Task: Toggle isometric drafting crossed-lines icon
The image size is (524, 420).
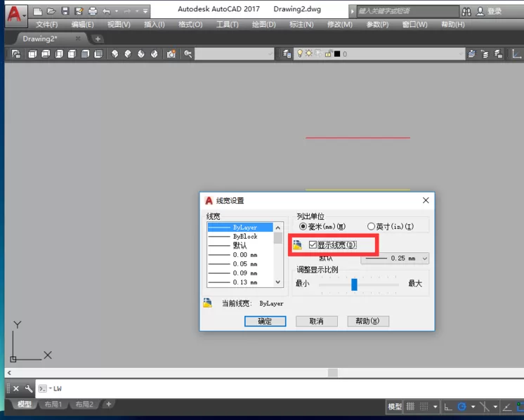Action: tap(484, 407)
